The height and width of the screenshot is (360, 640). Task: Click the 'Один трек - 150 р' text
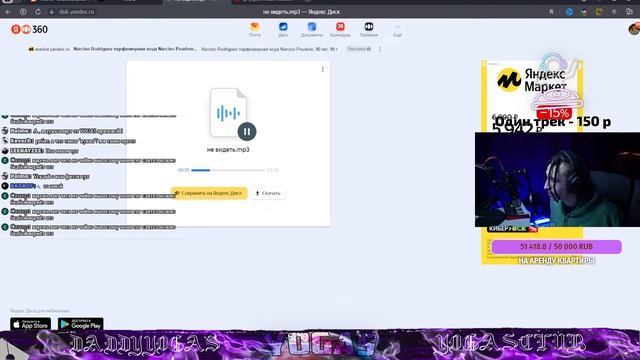click(553, 121)
